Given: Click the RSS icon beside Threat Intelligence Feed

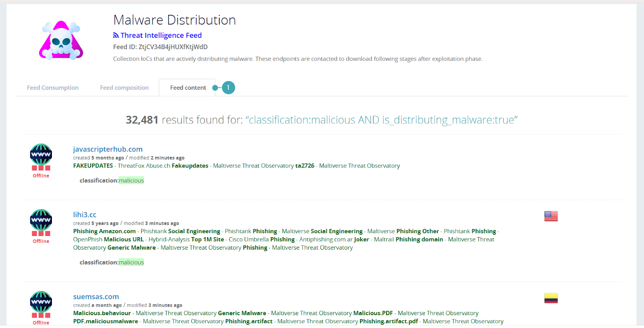Looking at the screenshot, I should 116,35.
